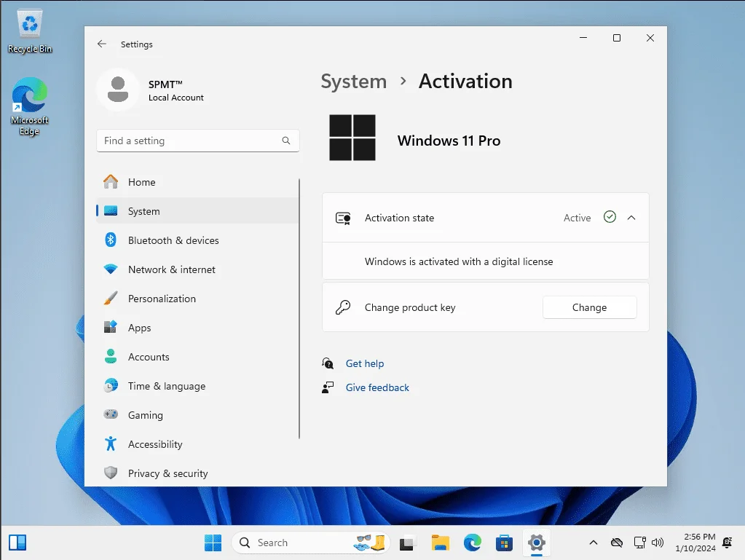Click the sidebar vertical scrollbar
The width and height of the screenshot is (745, 560).
point(299,309)
